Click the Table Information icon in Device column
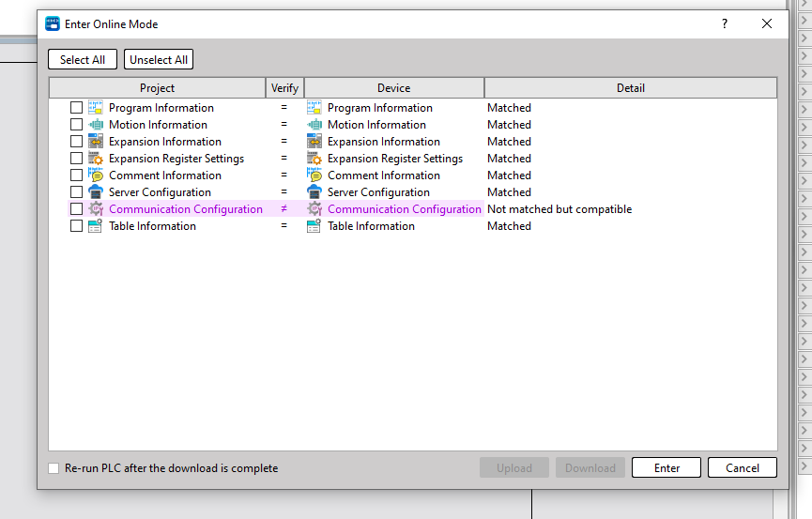The width and height of the screenshot is (812, 519). click(x=314, y=226)
